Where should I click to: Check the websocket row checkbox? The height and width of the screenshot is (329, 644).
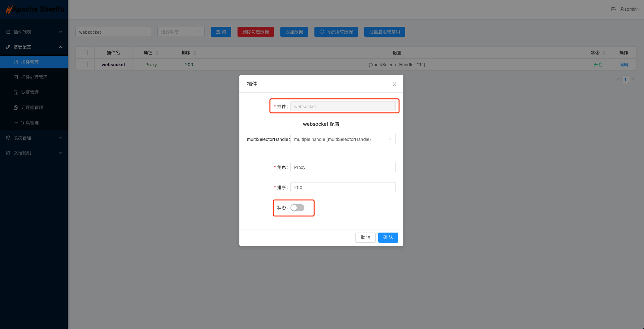[x=85, y=65]
